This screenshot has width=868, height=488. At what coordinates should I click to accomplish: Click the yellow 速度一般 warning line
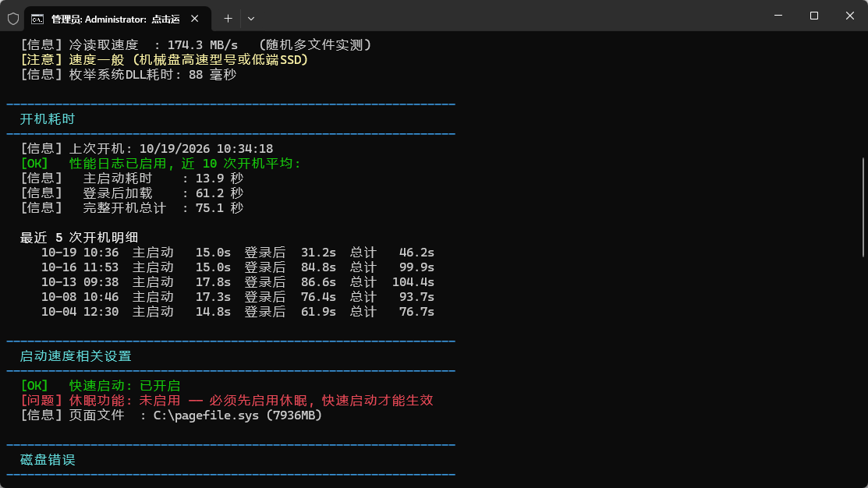[x=165, y=60]
